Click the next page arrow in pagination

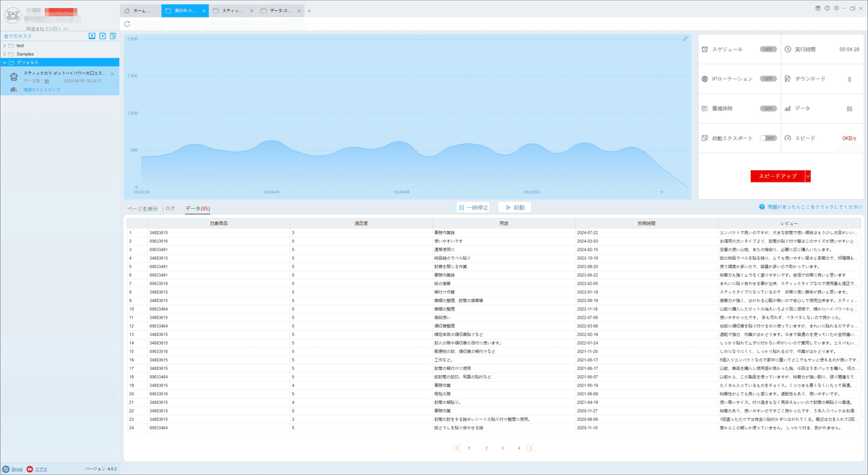coord(531,448)
